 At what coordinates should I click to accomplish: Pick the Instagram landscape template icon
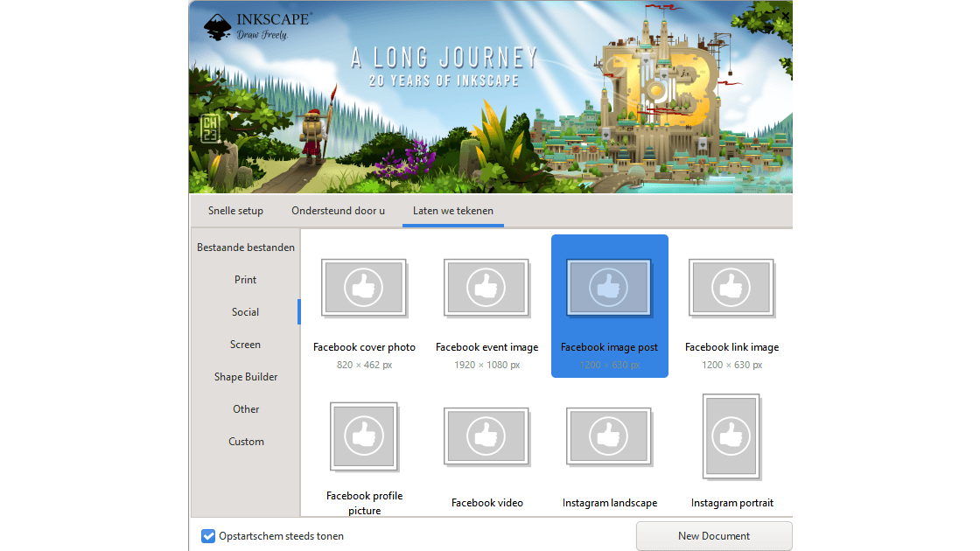609,436
